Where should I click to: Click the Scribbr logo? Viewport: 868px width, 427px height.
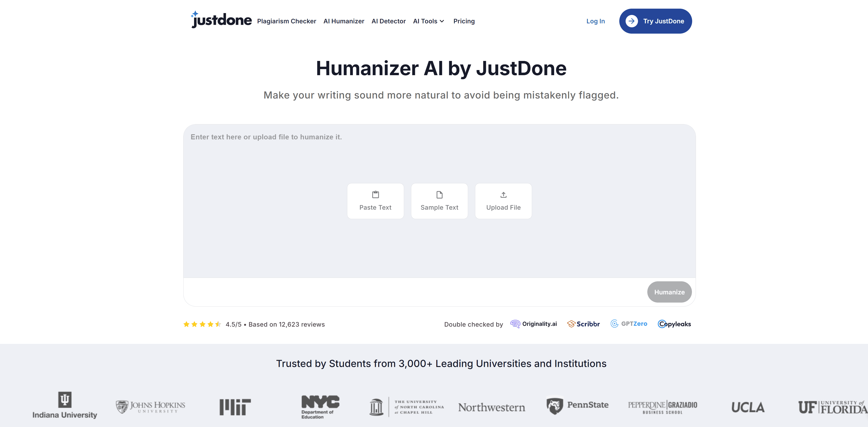click(584, 324)
